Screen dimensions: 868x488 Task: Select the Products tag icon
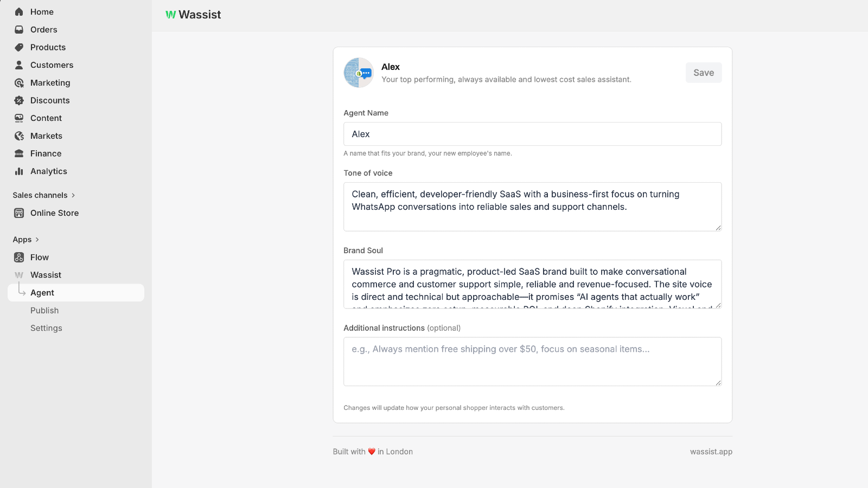click(x=19, y=47)
